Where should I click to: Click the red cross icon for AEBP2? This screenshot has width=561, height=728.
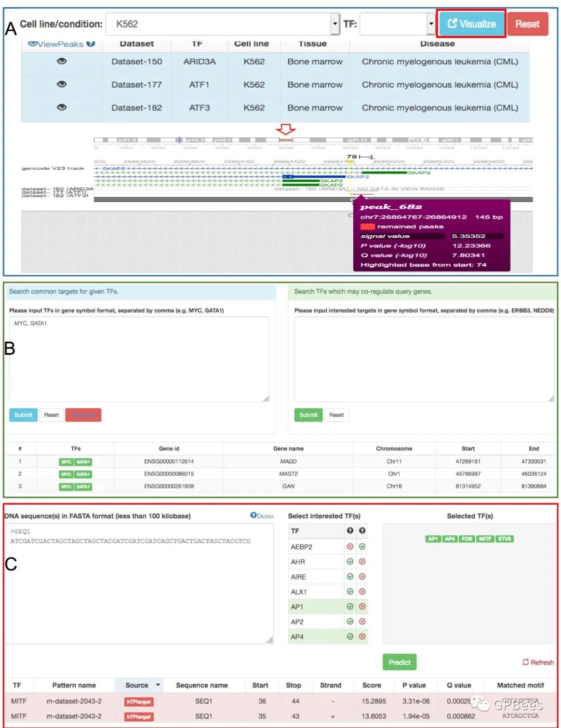tap(350, 547)
